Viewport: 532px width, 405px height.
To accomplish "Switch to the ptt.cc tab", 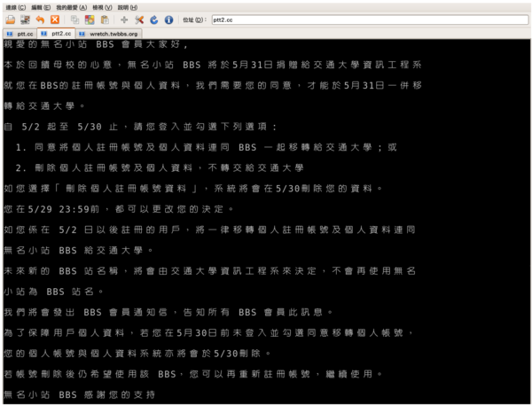I will (20, 34).
